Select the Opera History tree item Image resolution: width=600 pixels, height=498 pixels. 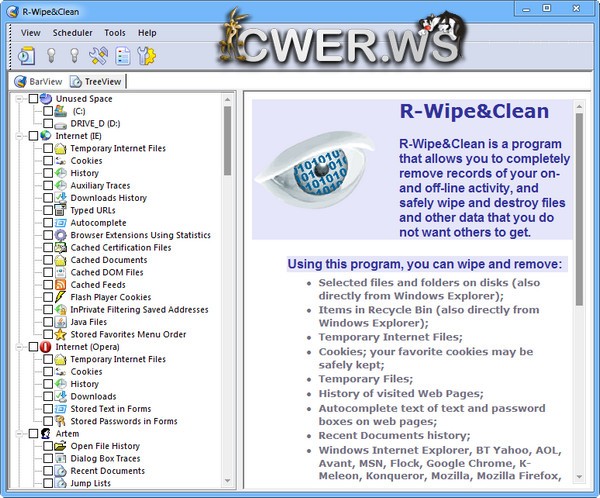pos(85,384)
